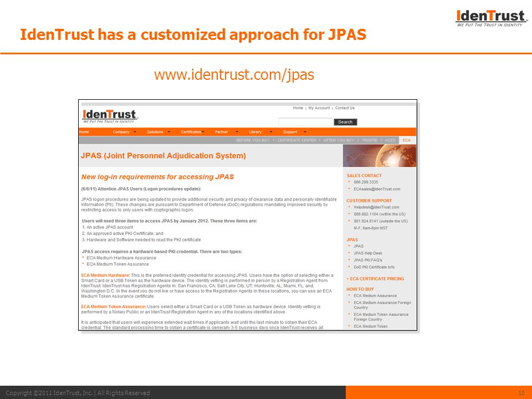Open the ECA Medium Assurance link

[x=375, y=295]
